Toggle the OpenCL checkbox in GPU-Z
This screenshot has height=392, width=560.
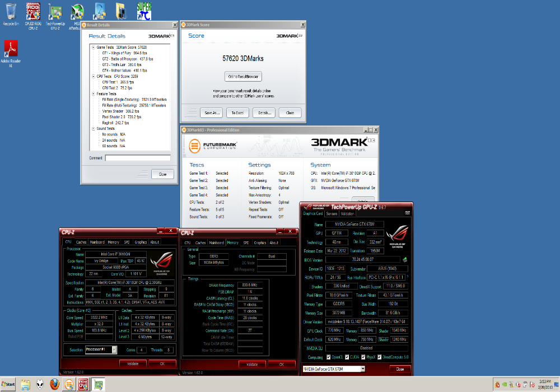coord(328,357)
